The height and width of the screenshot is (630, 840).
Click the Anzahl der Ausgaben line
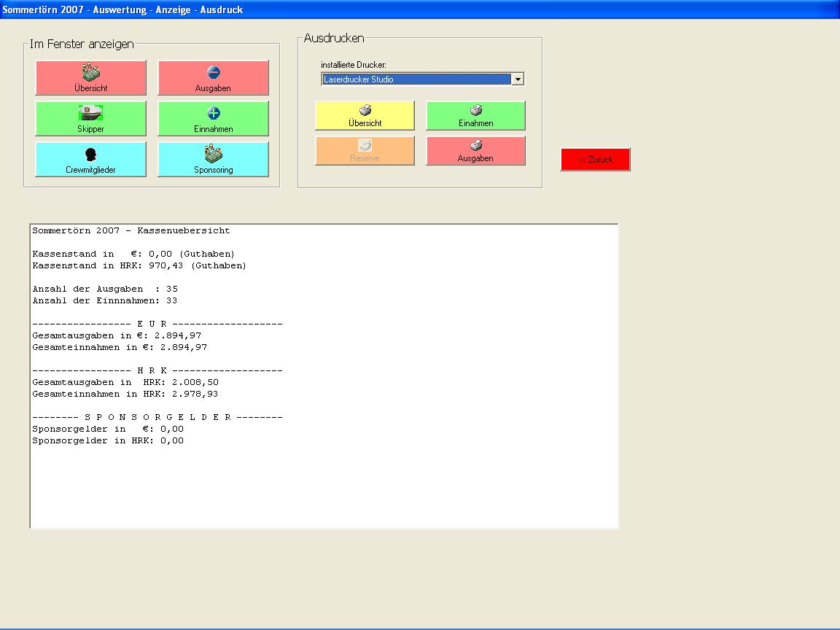coord(105,289)
